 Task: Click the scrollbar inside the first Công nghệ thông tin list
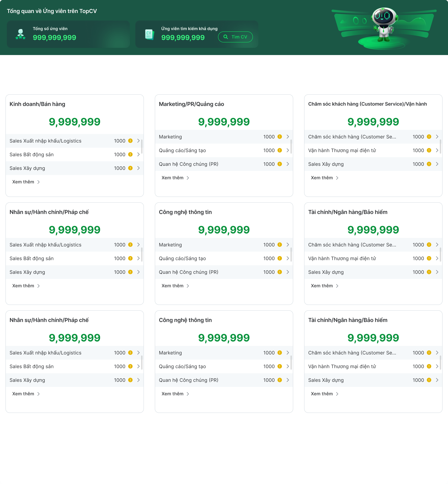click(x=291, y=255)
